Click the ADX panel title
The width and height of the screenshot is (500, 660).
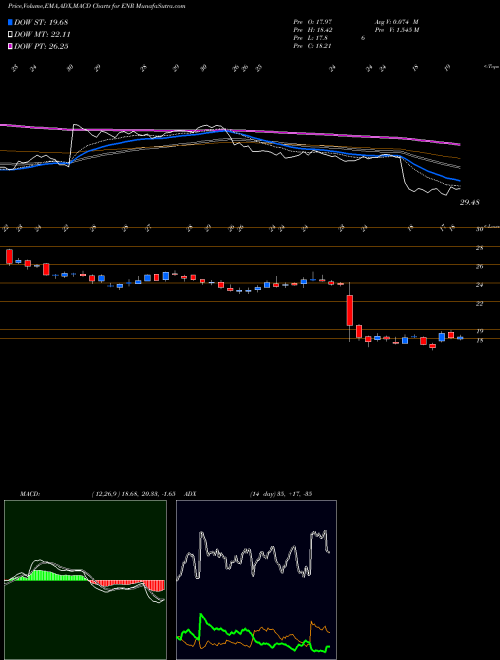coord(191,494)
